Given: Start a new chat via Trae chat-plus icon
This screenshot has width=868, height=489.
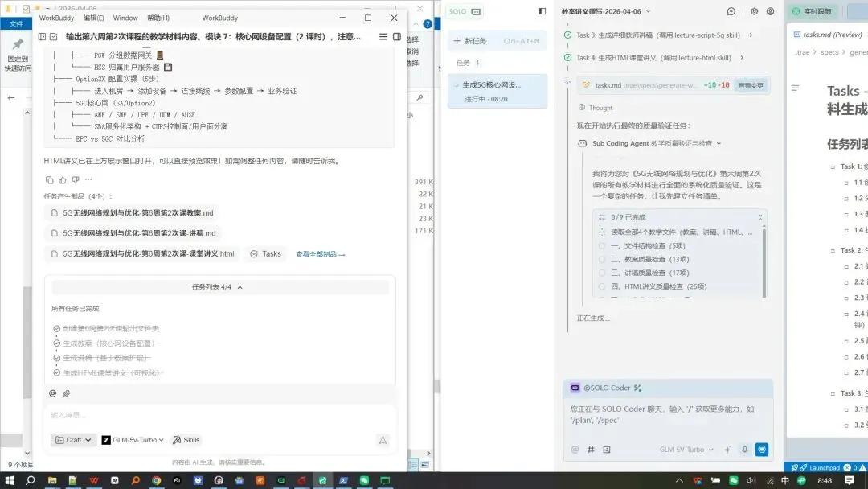Looking at the screenshot, I should 731,11.
